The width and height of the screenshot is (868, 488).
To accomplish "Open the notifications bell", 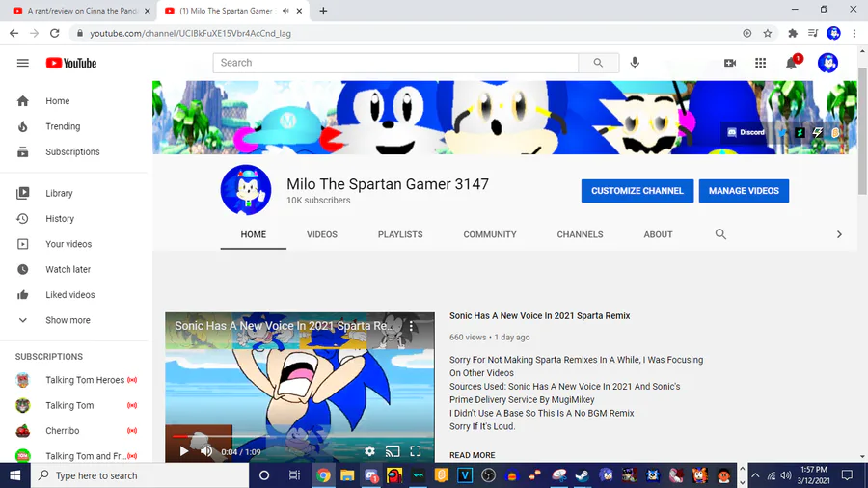I will click(x=792, y=63).
